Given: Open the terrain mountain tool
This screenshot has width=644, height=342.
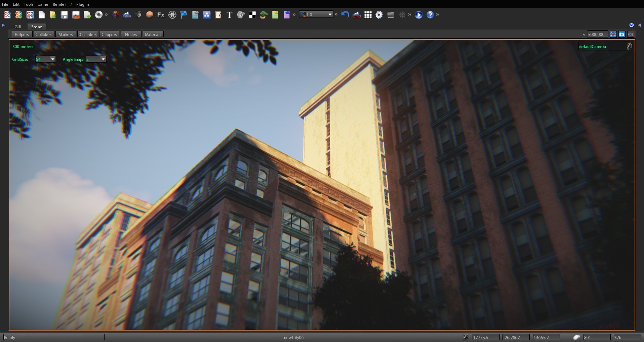Looking at the screenshot, I should pos(127,15).
